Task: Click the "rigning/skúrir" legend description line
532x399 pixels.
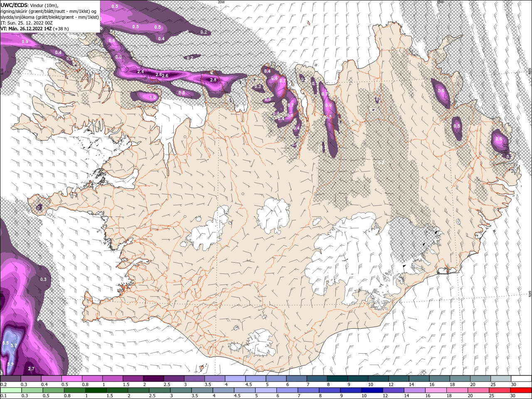Action: click(49, 11)
